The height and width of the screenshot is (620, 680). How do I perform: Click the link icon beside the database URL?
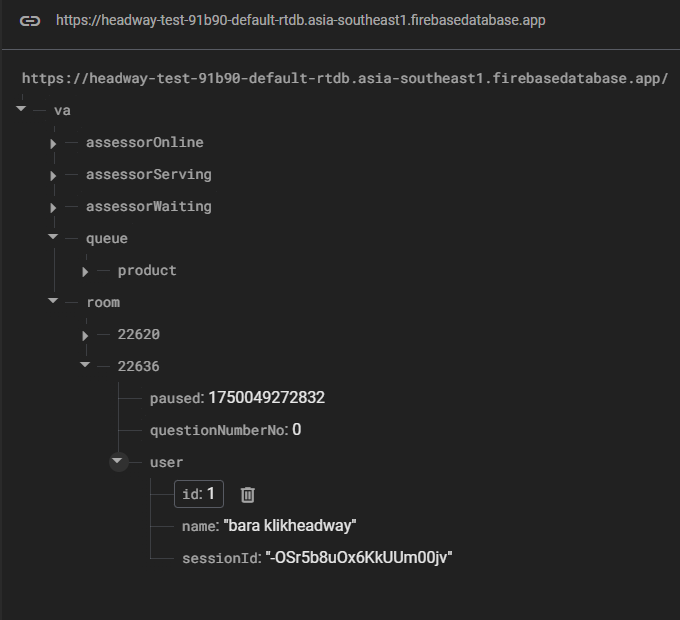click(30, 21)
